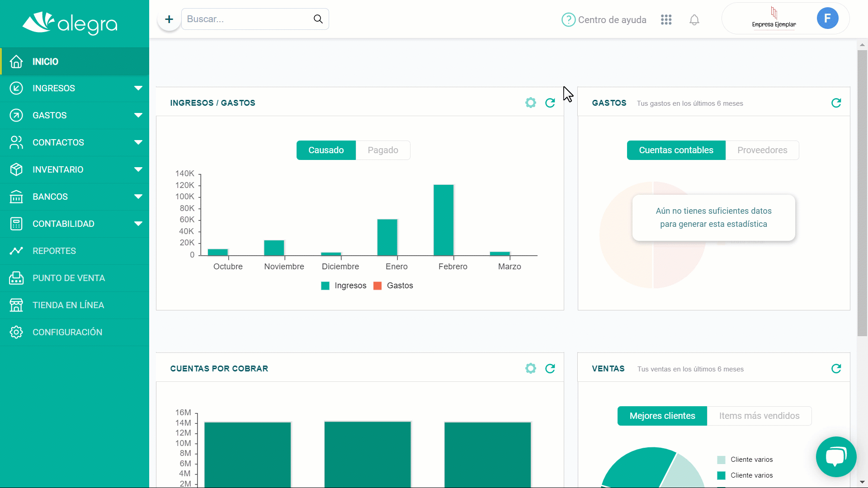
Task: Refresh the Cuentas por cobrar chart
Action: pos(550,368)
